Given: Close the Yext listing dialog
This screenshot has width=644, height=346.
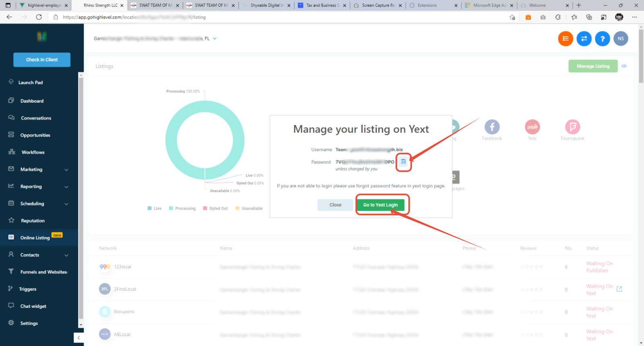Looking at the screenshot, I should 335,205.
